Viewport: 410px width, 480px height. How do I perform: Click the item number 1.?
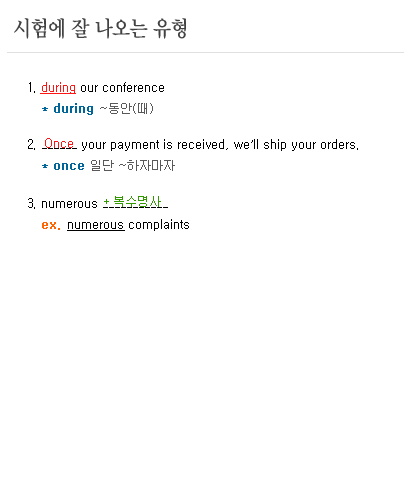(32, 88)
